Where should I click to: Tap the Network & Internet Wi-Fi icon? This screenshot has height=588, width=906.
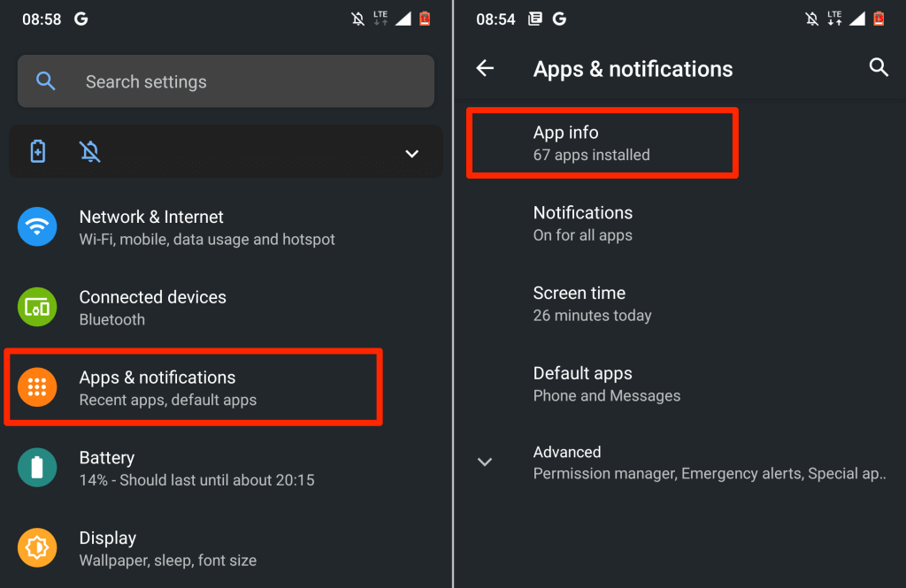pyautogui.click(x=37, y=227)
